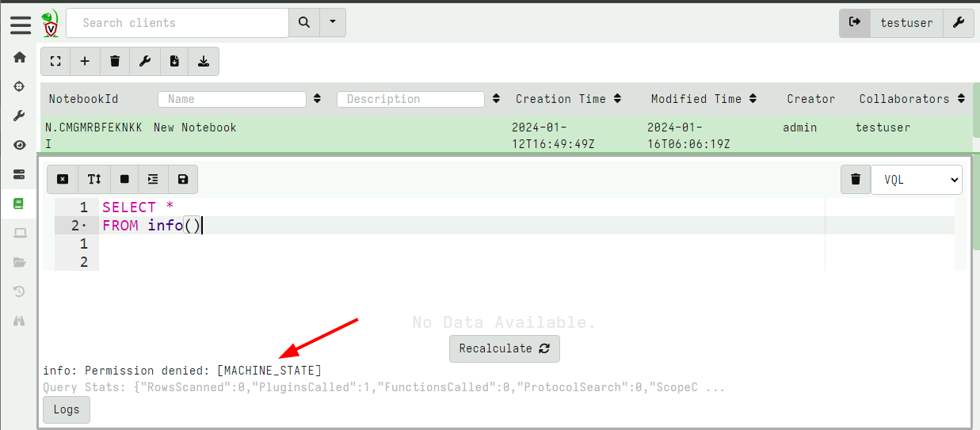
Task: Close the cell editor with X icon
Action: pos(63,179)
